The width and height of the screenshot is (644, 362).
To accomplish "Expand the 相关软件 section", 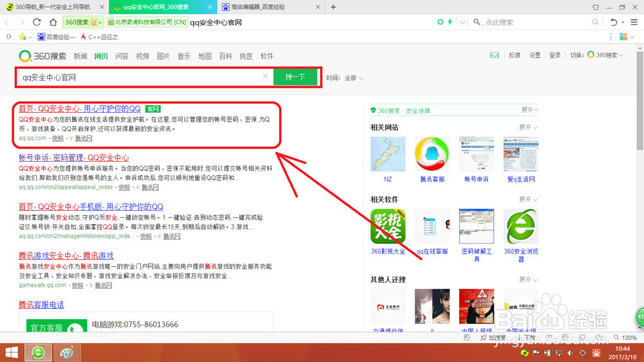I will (x=528, y=199).
